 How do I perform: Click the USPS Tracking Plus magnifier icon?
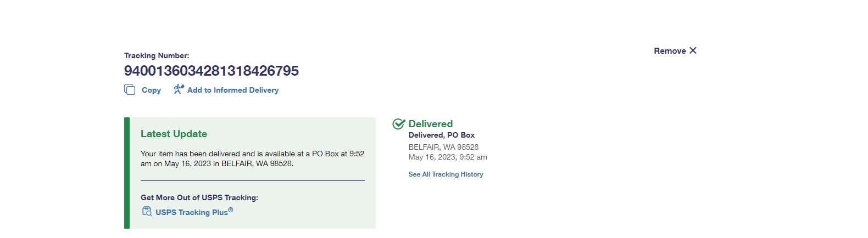click(x=147, y=212)
